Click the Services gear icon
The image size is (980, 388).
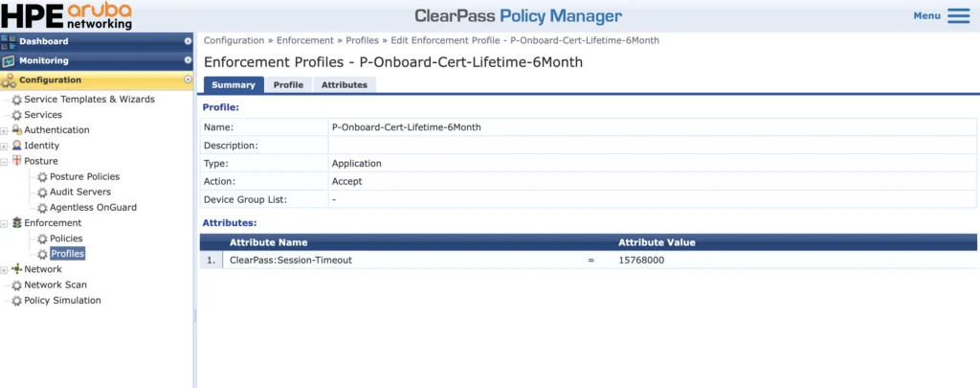coord(17,115)
